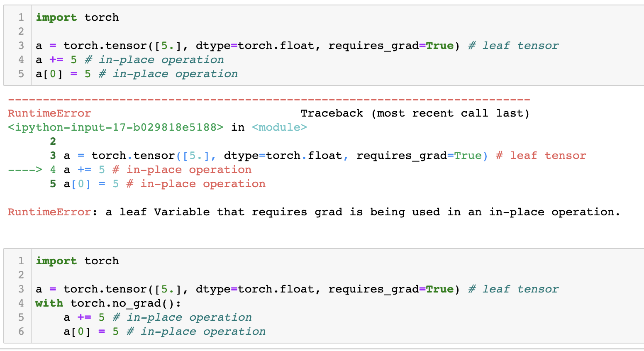
Task: Click line number 5 in the first cell gutter
Action: point(21,74)
